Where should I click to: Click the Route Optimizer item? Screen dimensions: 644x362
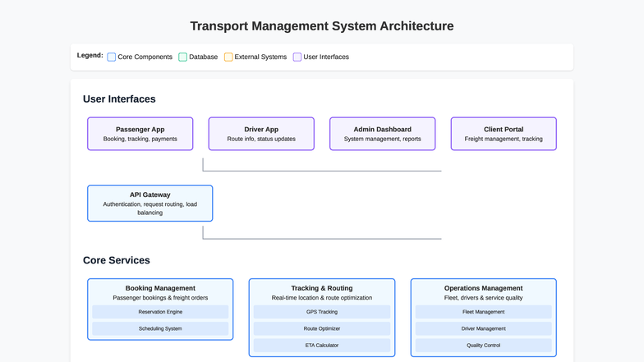322,328
